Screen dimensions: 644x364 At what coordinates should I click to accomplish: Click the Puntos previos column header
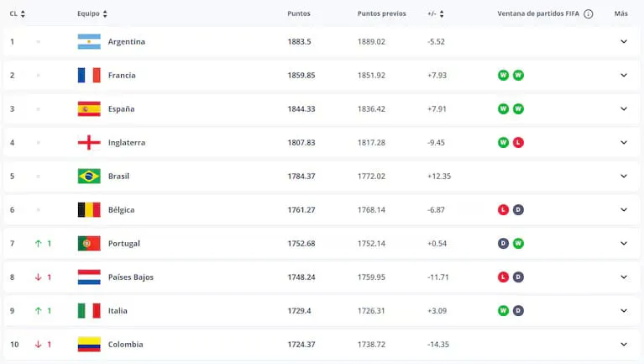coord(381,14)
